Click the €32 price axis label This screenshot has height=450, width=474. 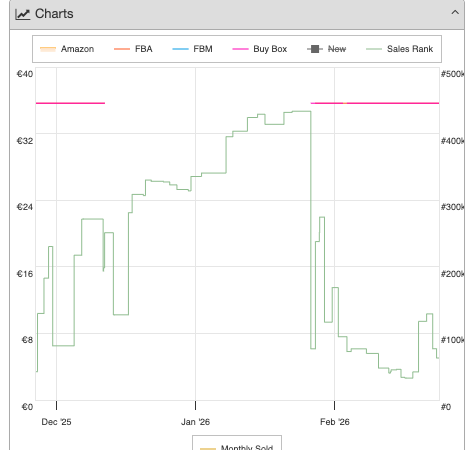tap(25, 141)
